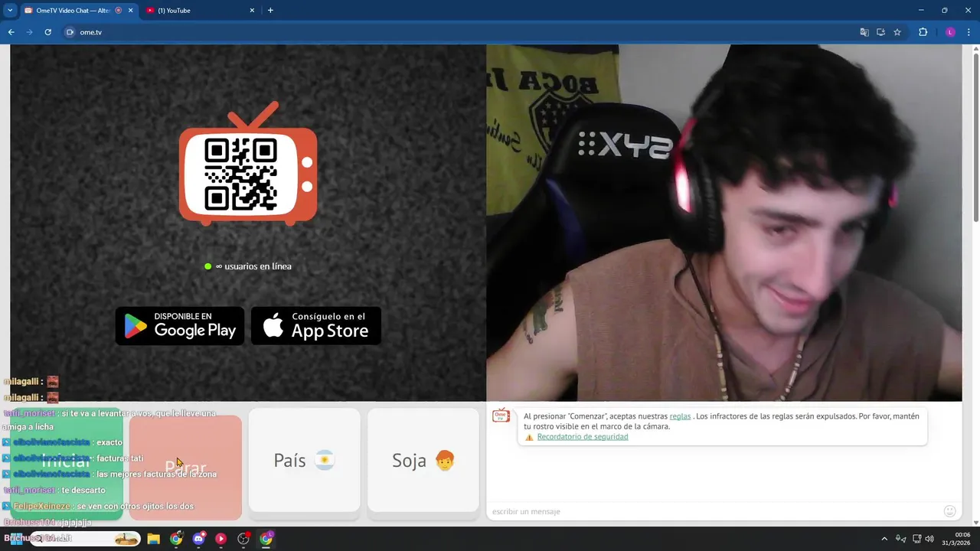Click the Google Translate icon in address bar

(864, 32)
